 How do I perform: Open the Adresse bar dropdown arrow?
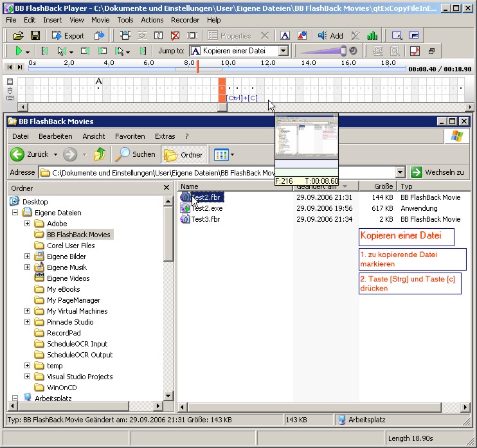point(401,172)
